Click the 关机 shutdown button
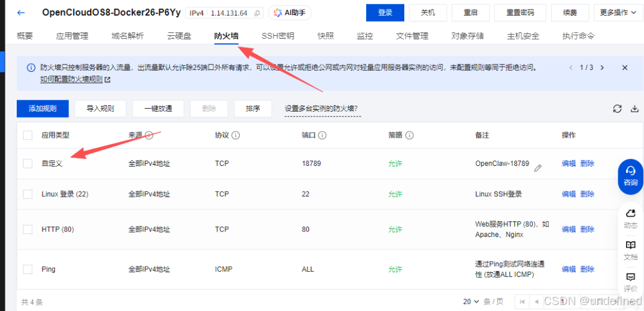Image resolution: width=644 pixels, height=311 pixels. (x=428, y=13)
